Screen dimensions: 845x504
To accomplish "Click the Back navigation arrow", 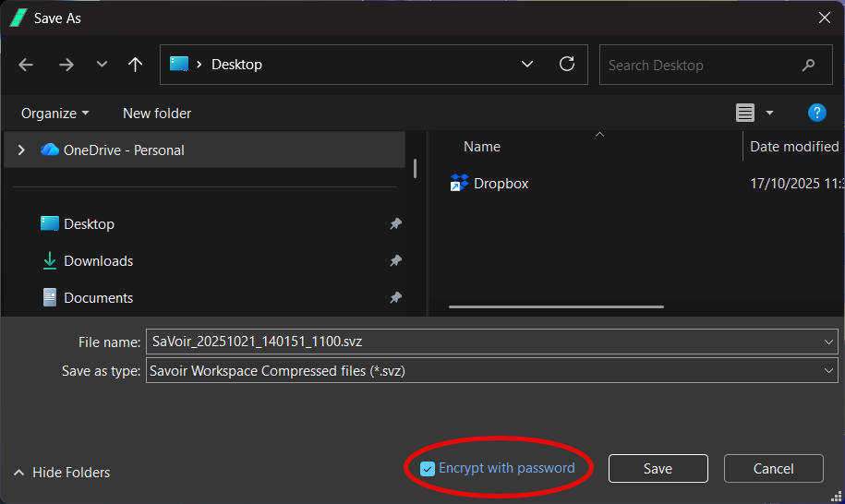I will point(26,65).
